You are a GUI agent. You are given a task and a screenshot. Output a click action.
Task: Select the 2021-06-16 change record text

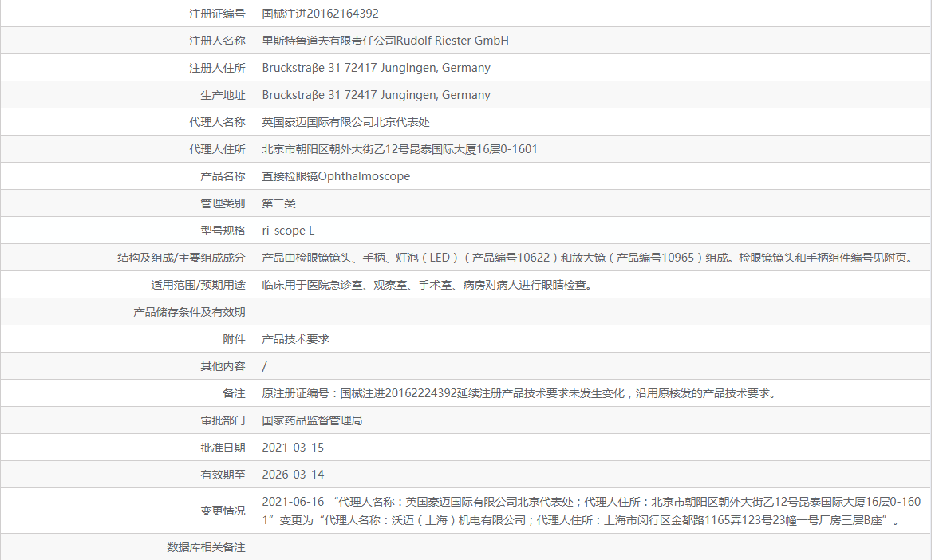591,511
